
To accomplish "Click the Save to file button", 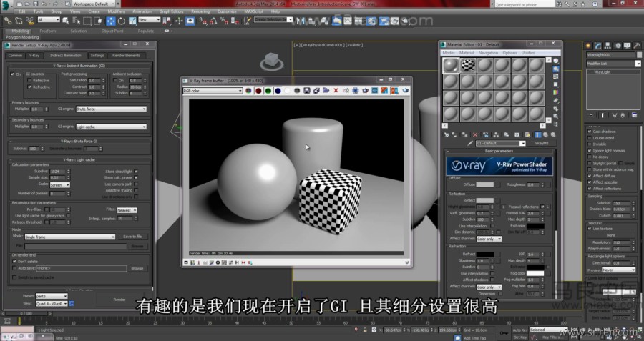I will (132, 236).
